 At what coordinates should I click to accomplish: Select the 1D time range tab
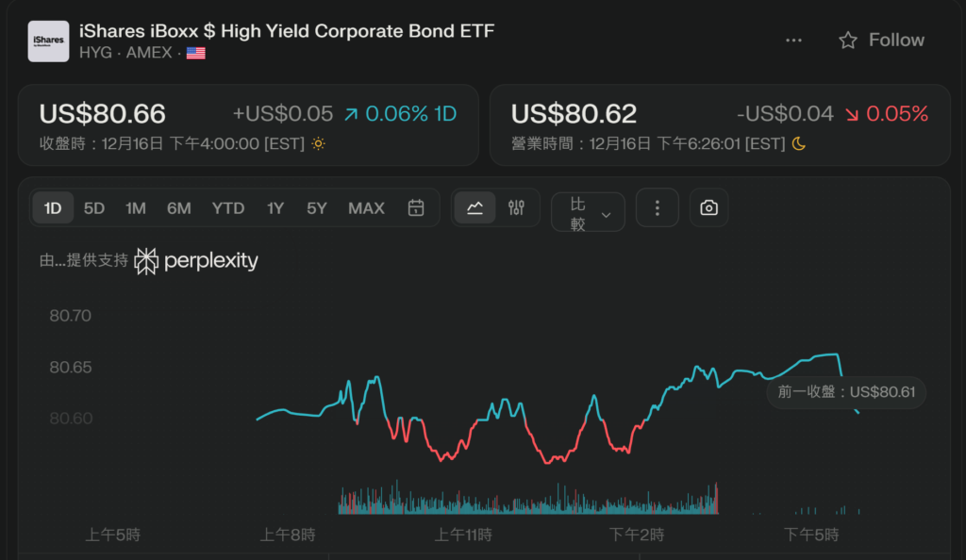pyautogui.click(x=53, y=208)
